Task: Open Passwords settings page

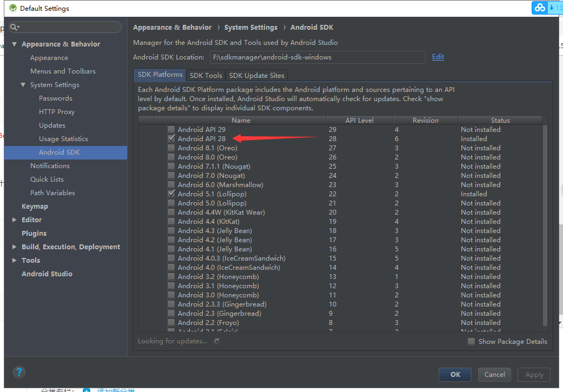Action: (56, 98)
